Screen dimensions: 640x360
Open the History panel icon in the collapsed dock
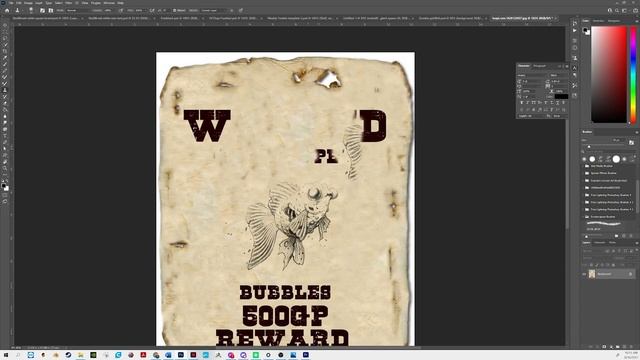coord(575,23)
